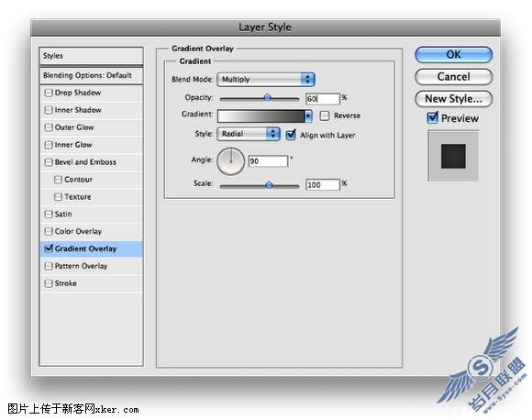Disable the Preview checkbox
532x420 pixels.
433,117
